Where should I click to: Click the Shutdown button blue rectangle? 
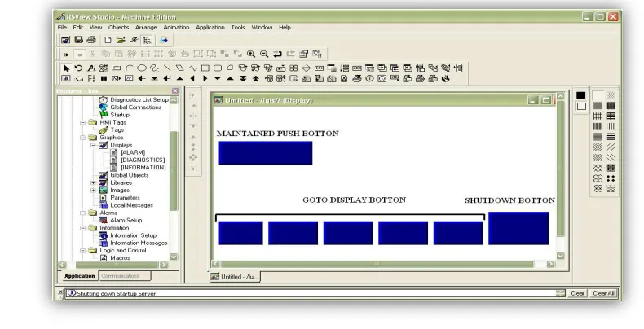coord(518,229)
